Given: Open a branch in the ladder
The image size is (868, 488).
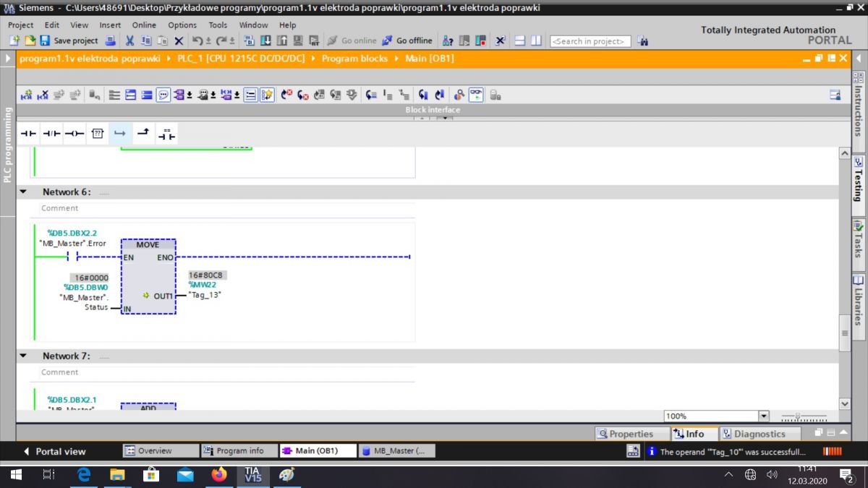Looking at the screenshot, I should (x=120, y=133).
